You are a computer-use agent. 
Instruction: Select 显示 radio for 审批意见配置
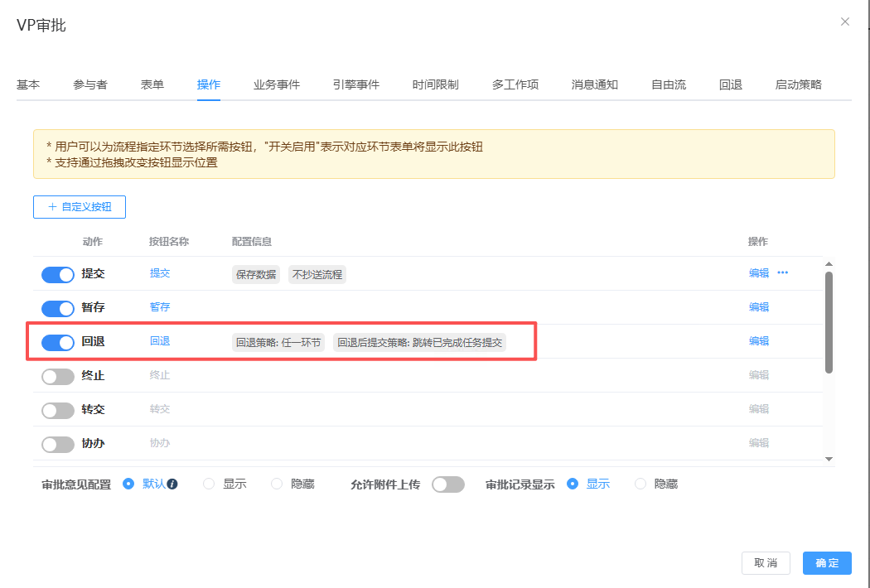point(209,484)
